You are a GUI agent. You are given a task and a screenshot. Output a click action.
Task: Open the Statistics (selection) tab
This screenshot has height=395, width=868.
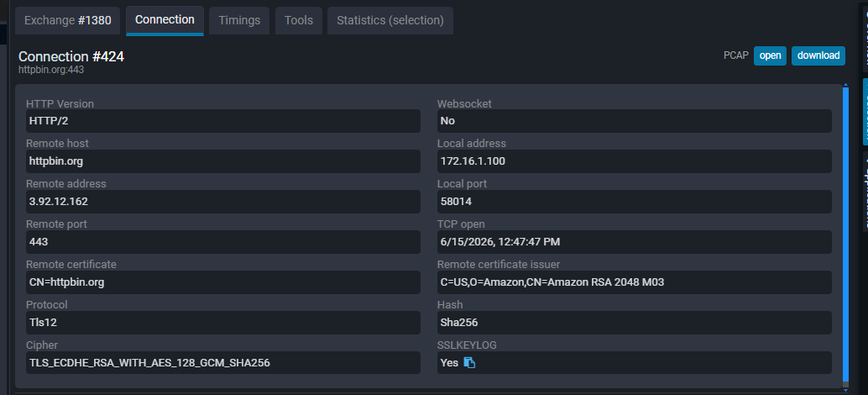pos(390,20)
